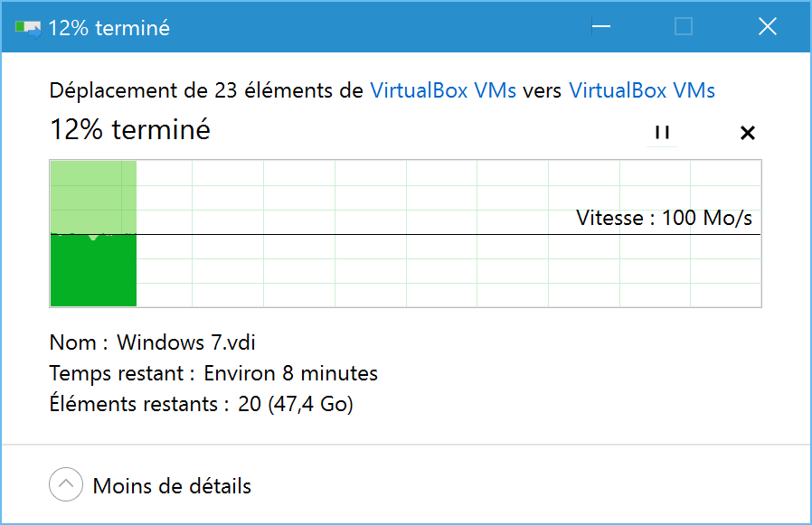Click the '12% terminé' window title text
The width and height of the screenshot is (812, 525).
[x=109, y=29]
